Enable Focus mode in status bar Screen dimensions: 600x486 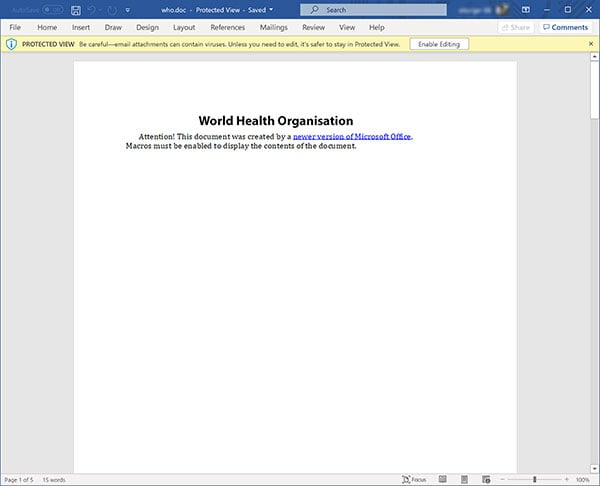(414, 479)
